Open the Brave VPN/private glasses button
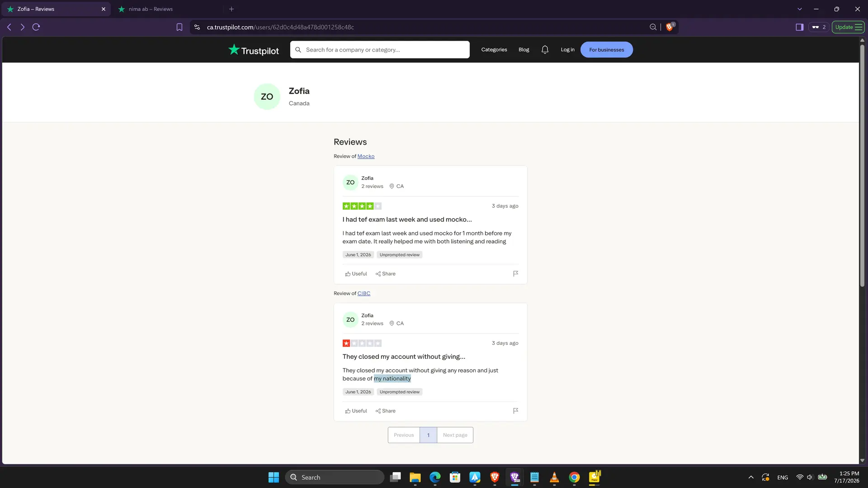Image resolution: width=868 pixels, height=488 pixels. [x=819, y=27]
